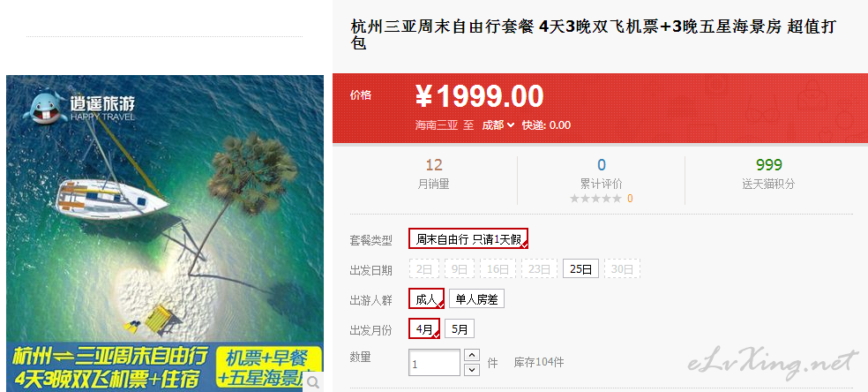868x392 pixels.
Task: Choose the 单人房差 option
Action: tap(476, 299)
